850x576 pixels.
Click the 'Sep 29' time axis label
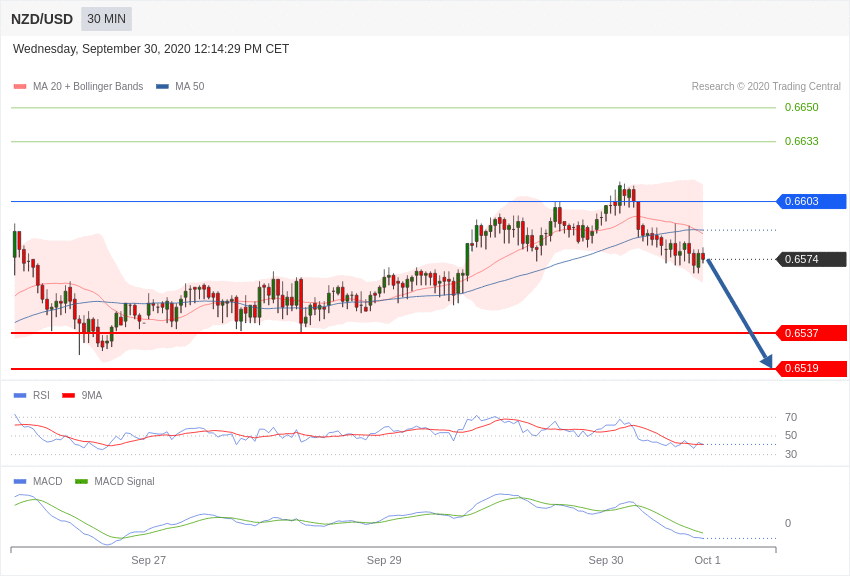click(x=384, y=560)
